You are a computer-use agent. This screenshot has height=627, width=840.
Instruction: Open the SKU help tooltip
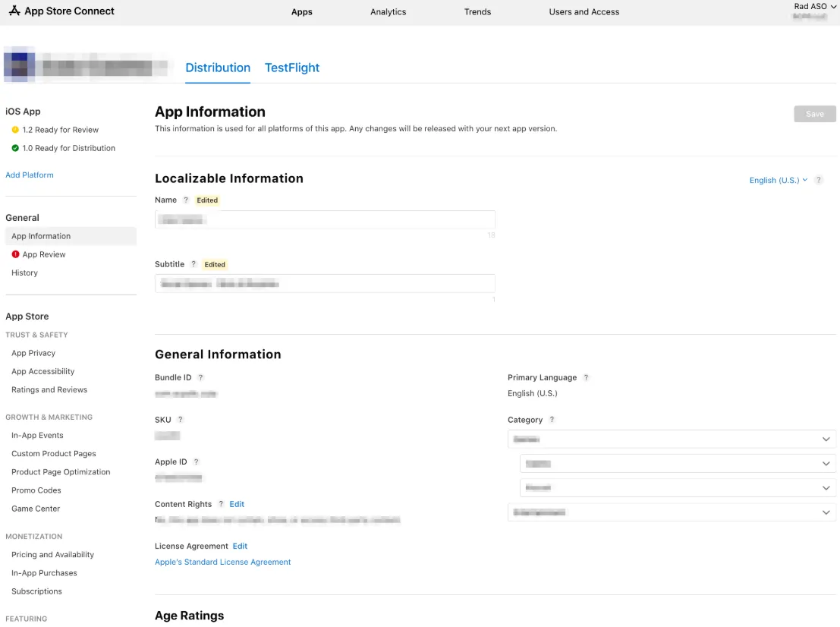point(181,419)
